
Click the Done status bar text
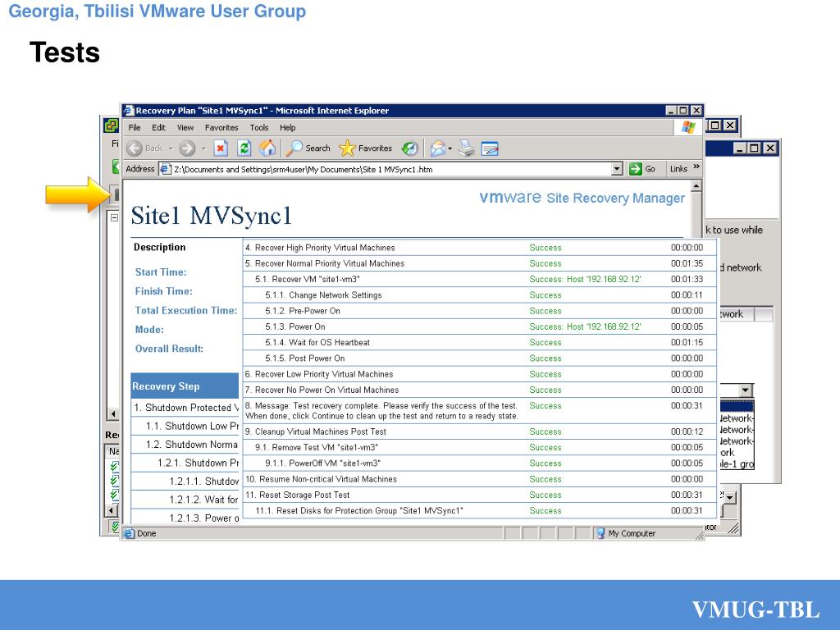[x=146, y=533]
